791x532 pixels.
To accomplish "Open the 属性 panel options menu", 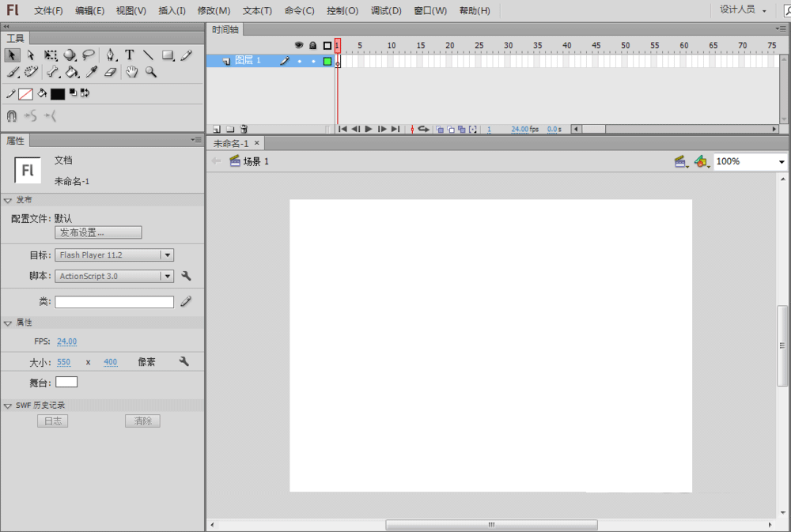I will 196,140.
